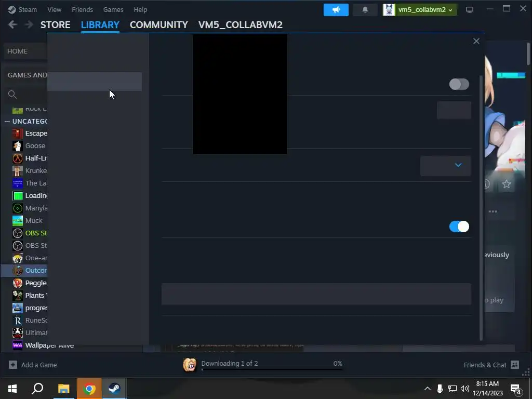Viewport: 532px width, 399px height.
Task: Open the Steam menu
Action: pos(22,9)
